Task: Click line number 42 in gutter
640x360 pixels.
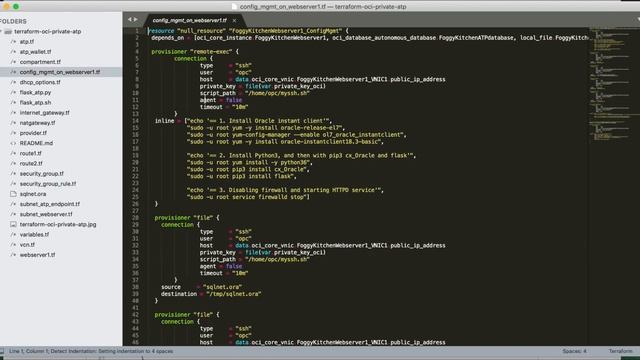Action: click(x=135, y=315)
